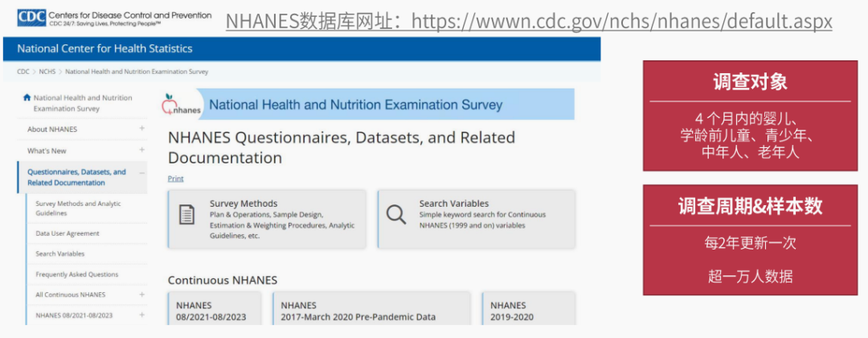Expand All Continuous NHANES plus sign
Image resolution: width=868 pixels, height=338 pixels.
pyautogui.click(x=141, y=295)
